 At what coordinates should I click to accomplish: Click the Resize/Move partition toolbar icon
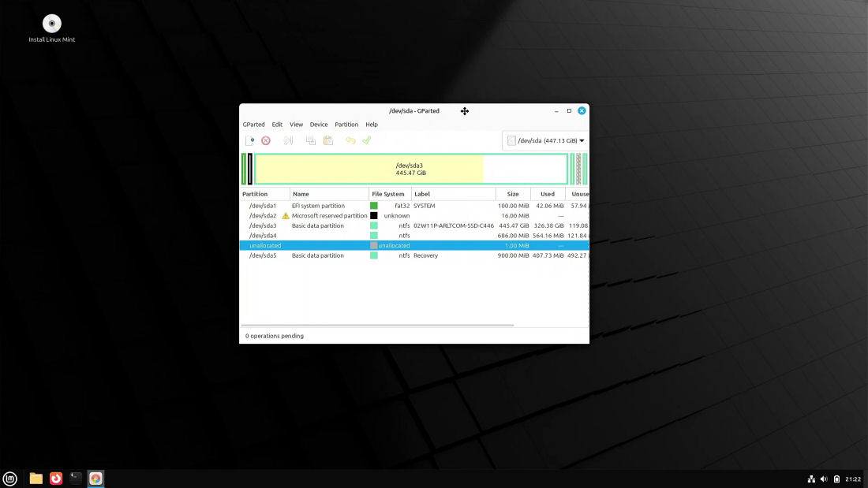click(288, 140)
